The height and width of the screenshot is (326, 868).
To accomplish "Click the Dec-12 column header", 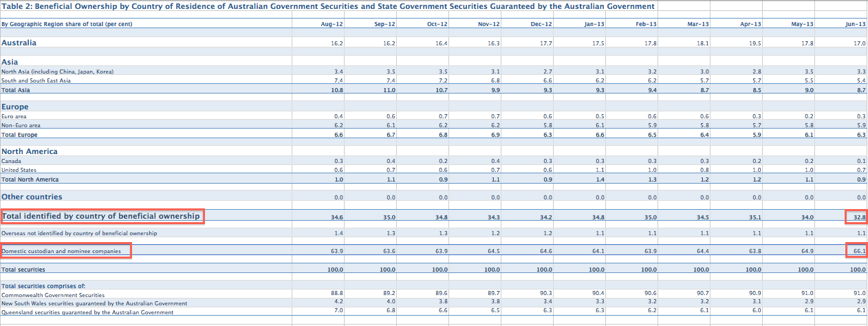I will coord(541,24).
